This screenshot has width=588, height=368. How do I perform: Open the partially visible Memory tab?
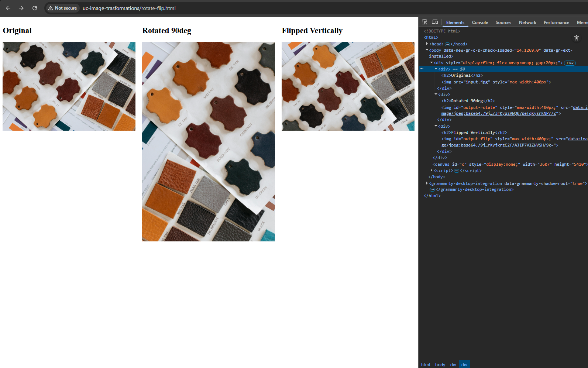[582, 23]
